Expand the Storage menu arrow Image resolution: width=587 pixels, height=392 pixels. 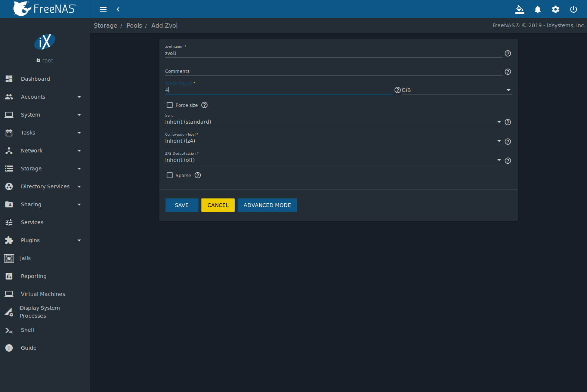coord(79,169)
